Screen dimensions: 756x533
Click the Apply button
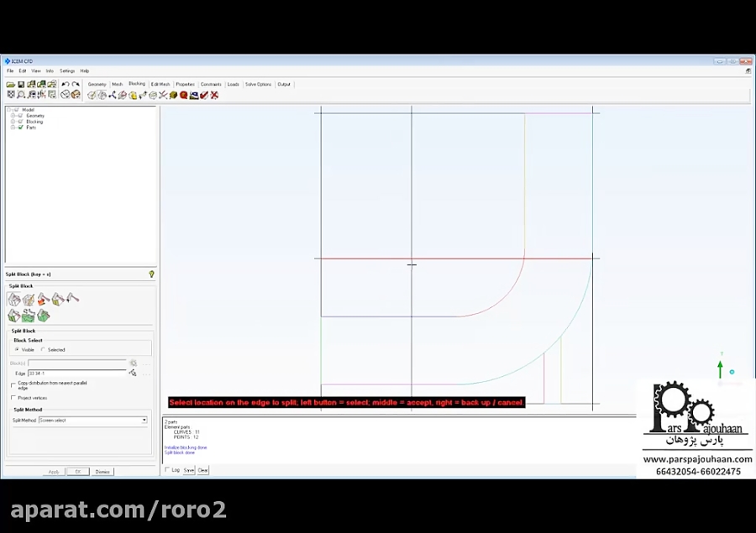[53, 471]
